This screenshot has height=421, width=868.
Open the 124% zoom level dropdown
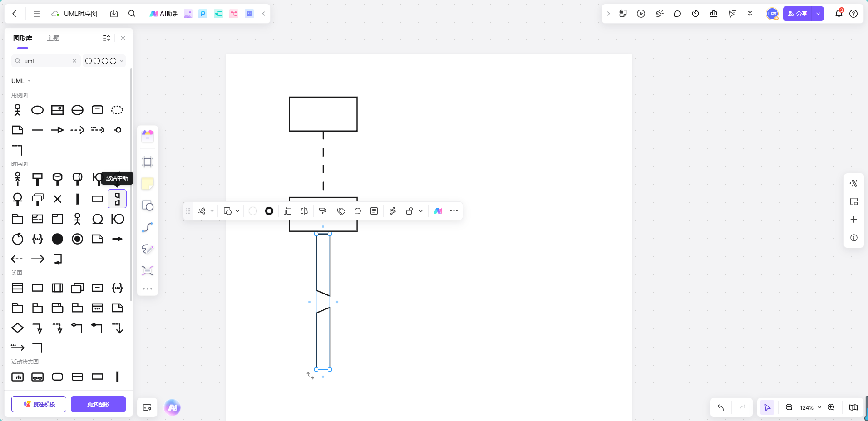pos(810,407)
